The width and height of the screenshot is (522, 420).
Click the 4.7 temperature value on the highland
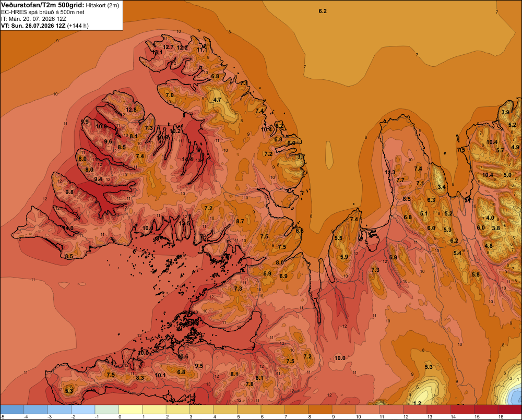[x=217, y=100]
